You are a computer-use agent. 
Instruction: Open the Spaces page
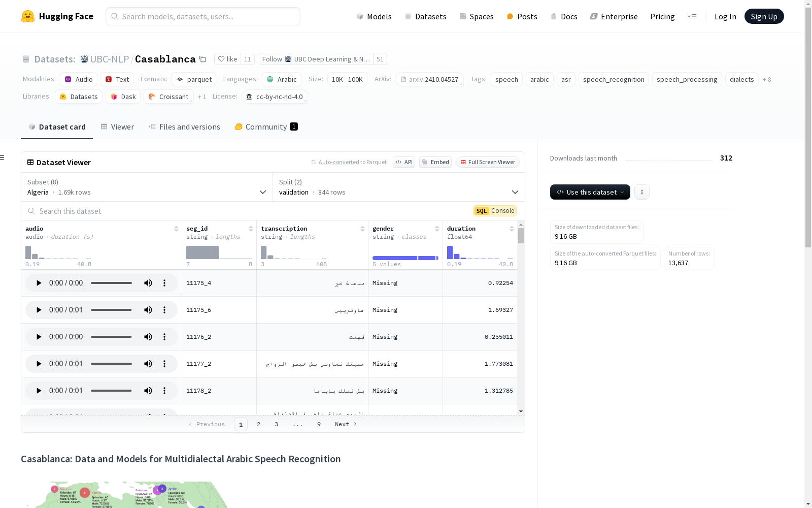[477, 16]
